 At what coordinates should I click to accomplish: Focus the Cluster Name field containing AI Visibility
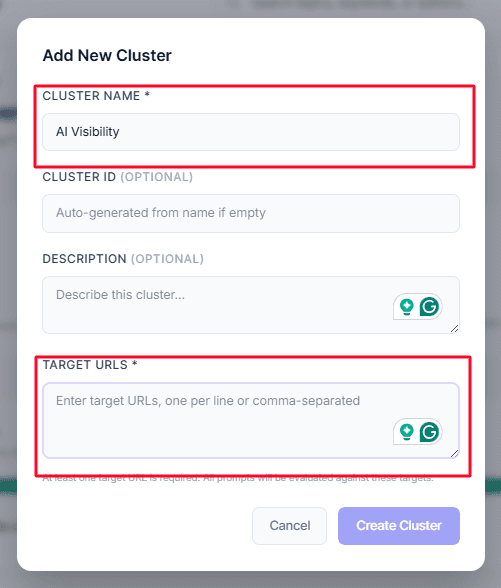tap(251, 132)
